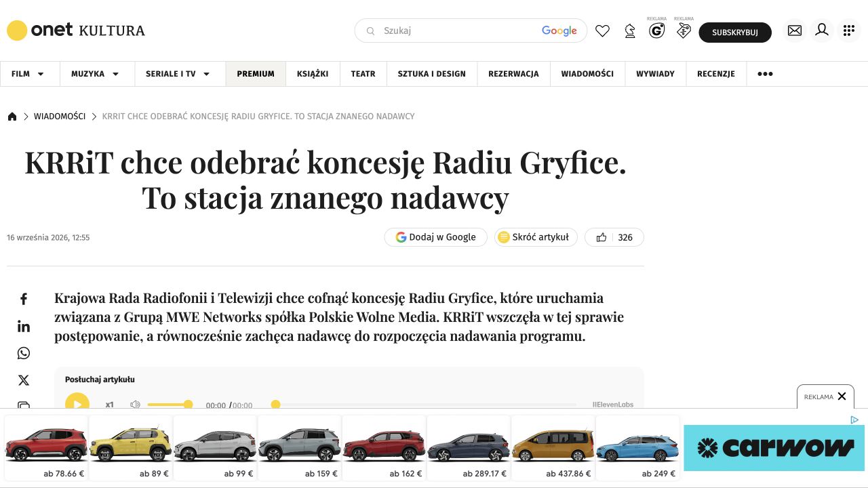The width and height of the screenshot is (868, 488).
Task: Open the RECENZJE section
Action: [x=716, y=74]
